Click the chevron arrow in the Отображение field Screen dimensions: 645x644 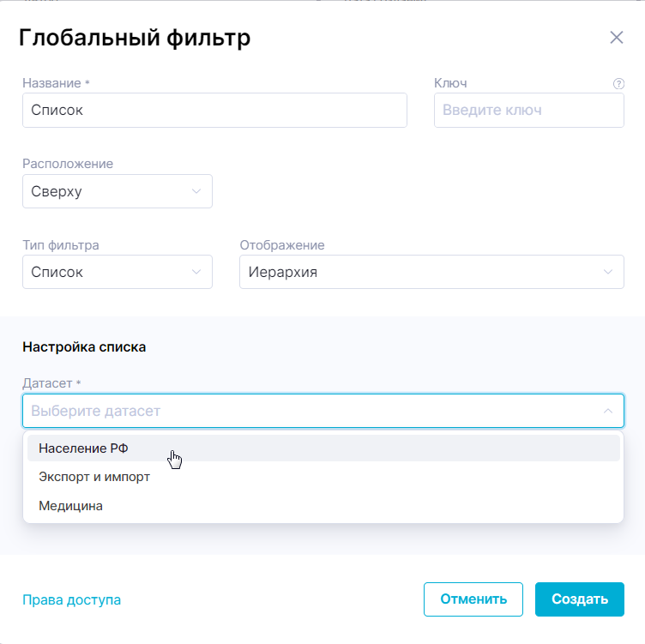click(x=607, y=272)
